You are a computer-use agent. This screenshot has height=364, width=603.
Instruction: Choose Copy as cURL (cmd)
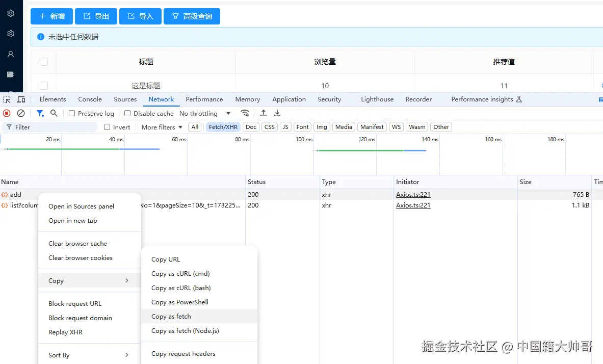(x=199, y=274)
